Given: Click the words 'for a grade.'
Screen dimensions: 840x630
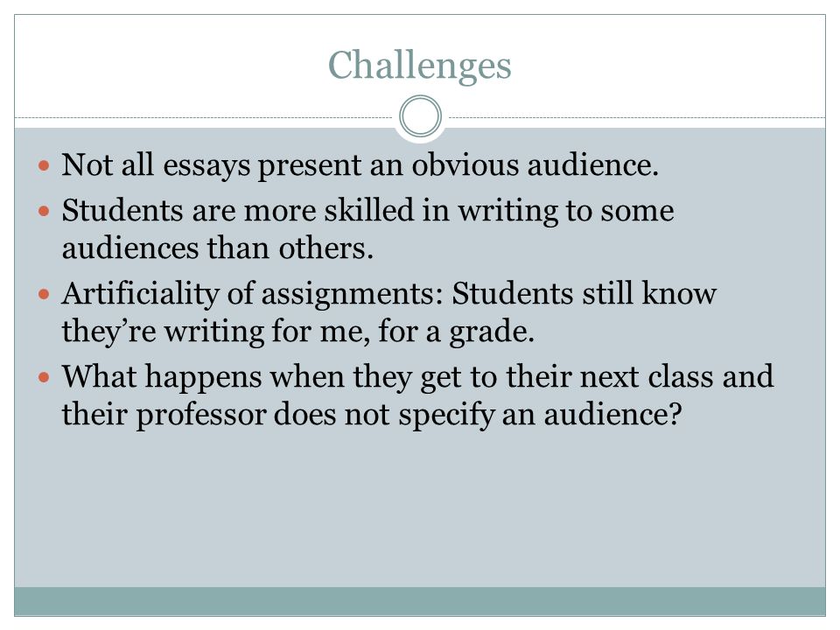Looking at the screenshot, I should [x=457, y=331].
